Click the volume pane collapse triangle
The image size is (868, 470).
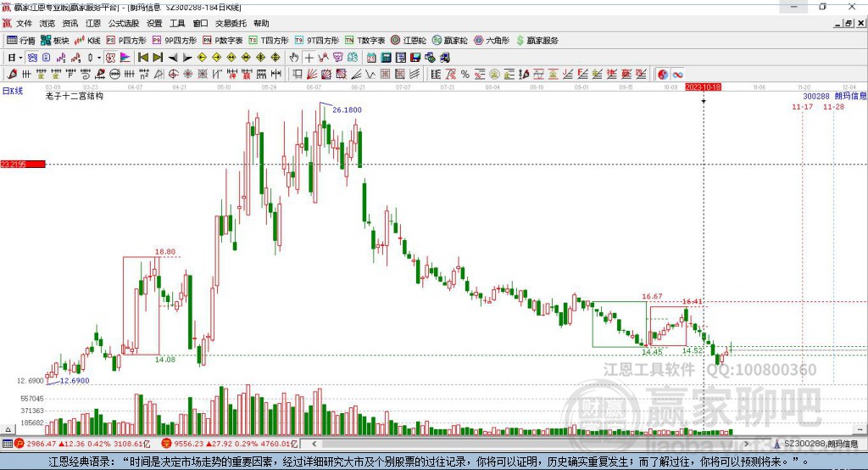(8, 429)
